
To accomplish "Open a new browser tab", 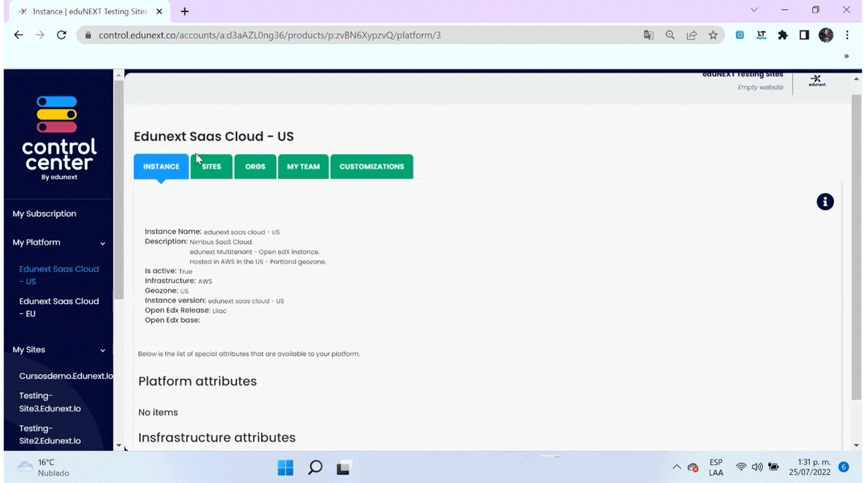I will [185, 11].
